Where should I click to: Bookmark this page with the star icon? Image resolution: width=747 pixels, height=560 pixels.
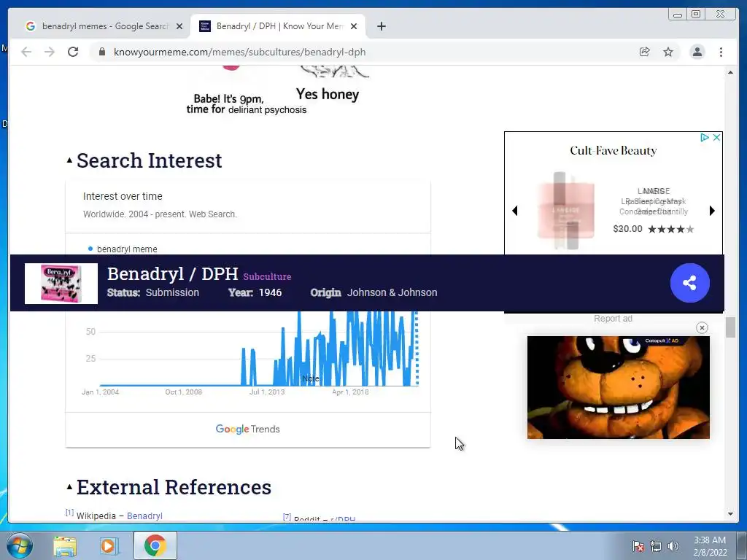tap(668, 52)
